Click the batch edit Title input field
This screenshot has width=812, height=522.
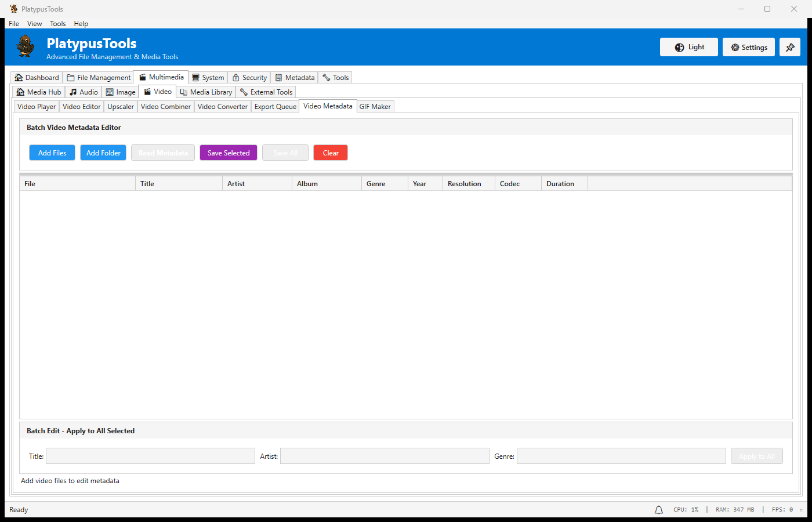tap(150, 456)
